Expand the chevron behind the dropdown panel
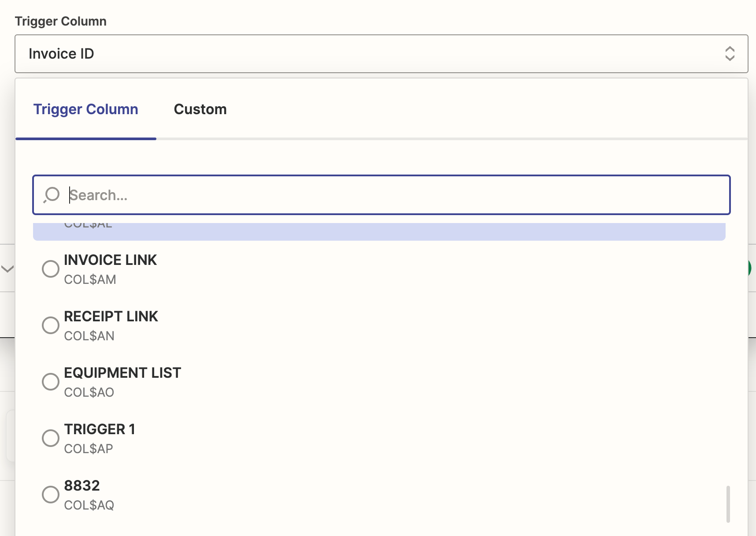 pyautogui.click(x=7, y=268)
